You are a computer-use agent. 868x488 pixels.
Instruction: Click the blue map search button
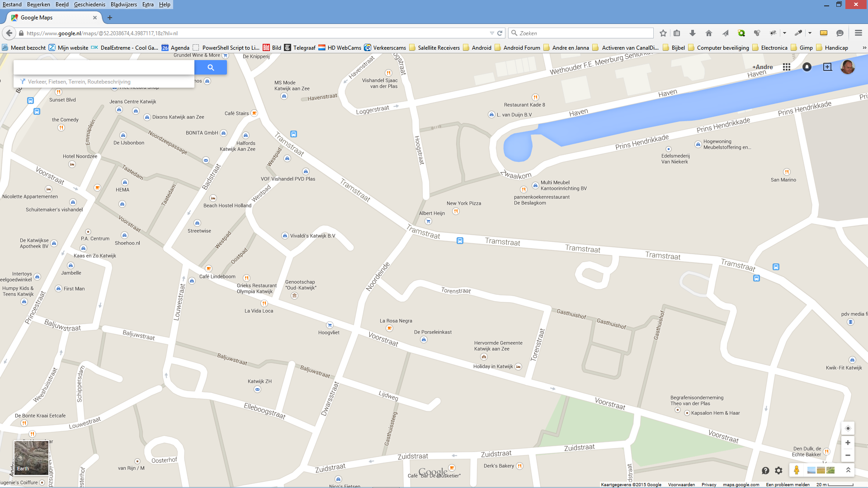tap(211, 67)
